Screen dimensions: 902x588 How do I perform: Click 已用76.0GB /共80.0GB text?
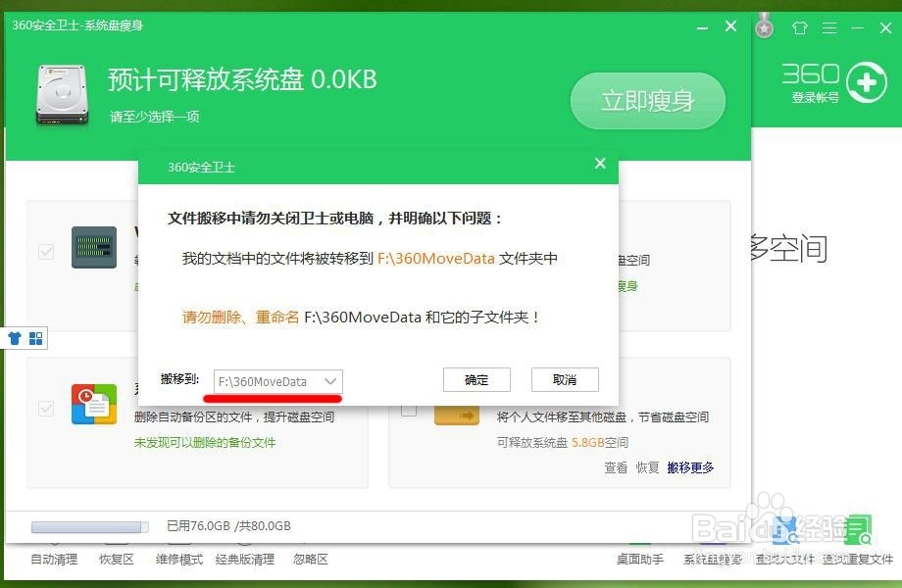pyautogui.click(x=228, y=526)
